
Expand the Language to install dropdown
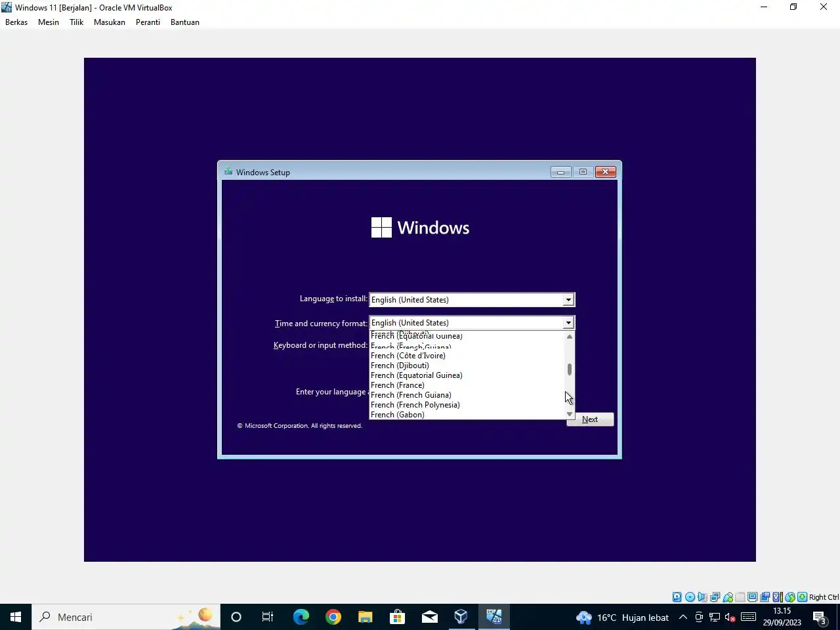click(568, 300)
